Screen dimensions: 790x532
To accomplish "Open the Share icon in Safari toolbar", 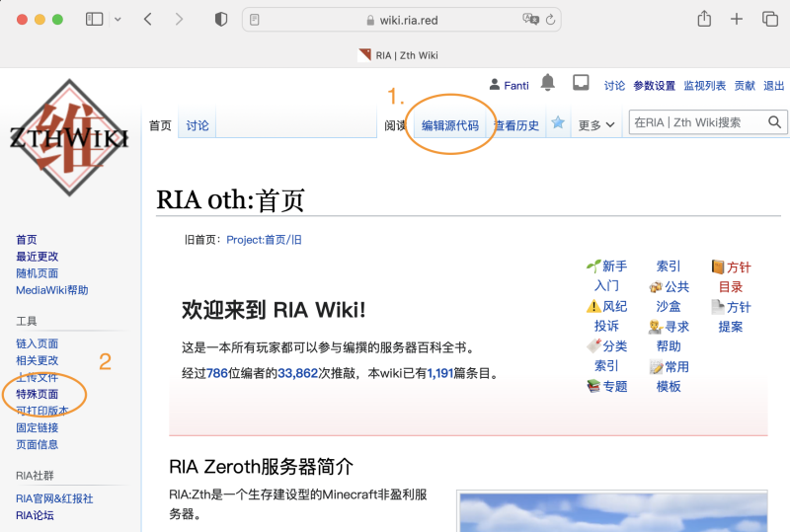I will [x=704, y=19].
